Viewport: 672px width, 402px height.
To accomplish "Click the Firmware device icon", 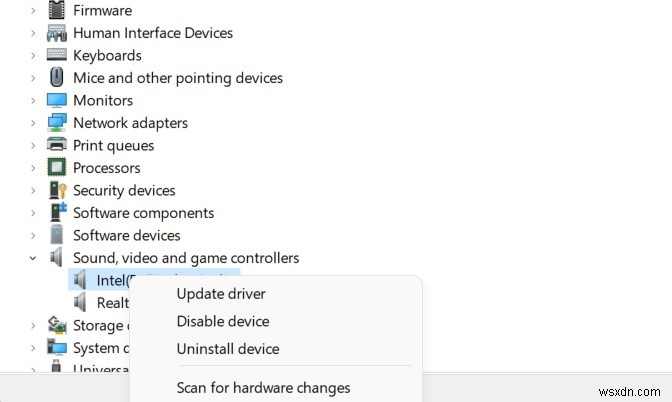I will pos(57,10).
